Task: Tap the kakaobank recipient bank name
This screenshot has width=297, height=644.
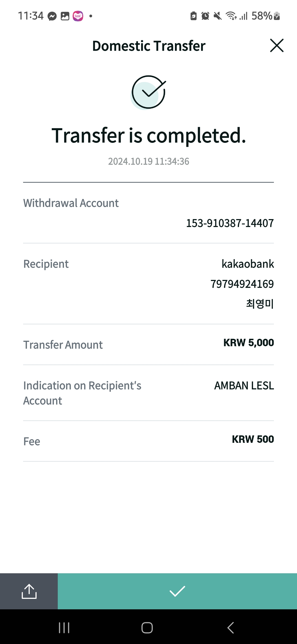Action: (x=248, y=264)
